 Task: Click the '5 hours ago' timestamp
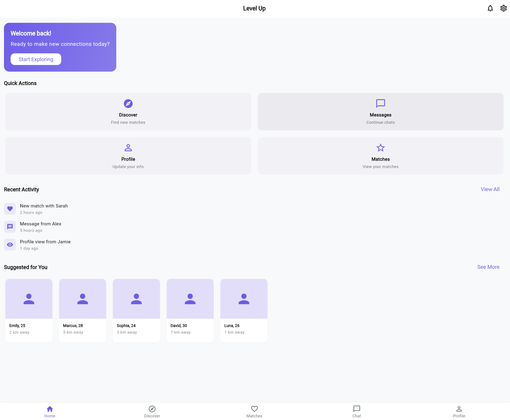point(31,230)
